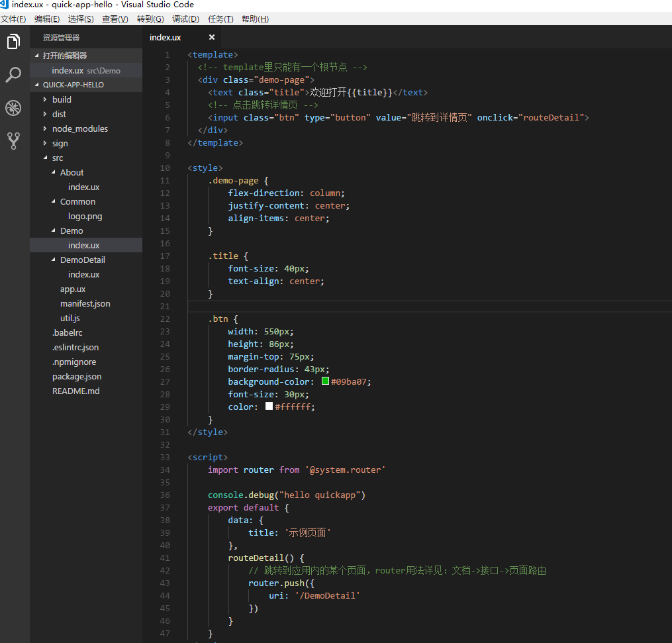Click line number 21 in gutter
The height and width of the screenshot is (643, 672).
165,307
